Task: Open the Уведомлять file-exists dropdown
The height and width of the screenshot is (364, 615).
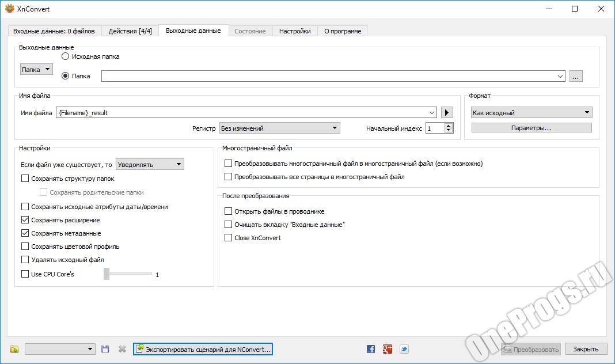Action: point(150,164)
